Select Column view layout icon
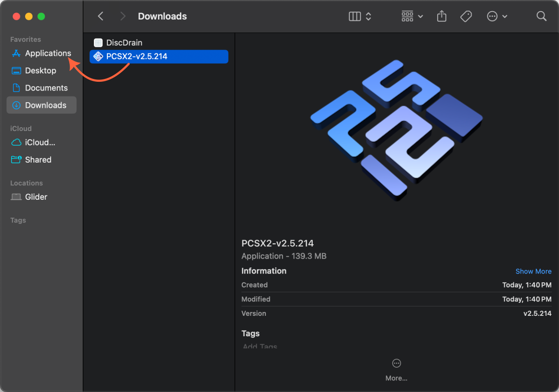 [x=354, y=16]
